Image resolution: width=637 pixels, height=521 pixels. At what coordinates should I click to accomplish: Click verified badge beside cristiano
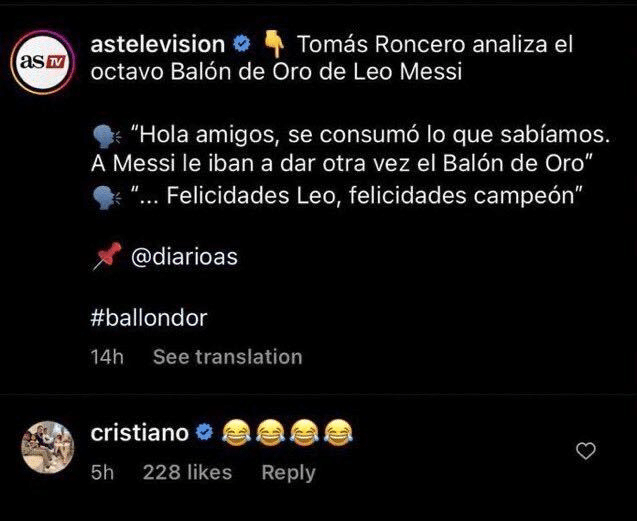(x=204, y=433)
